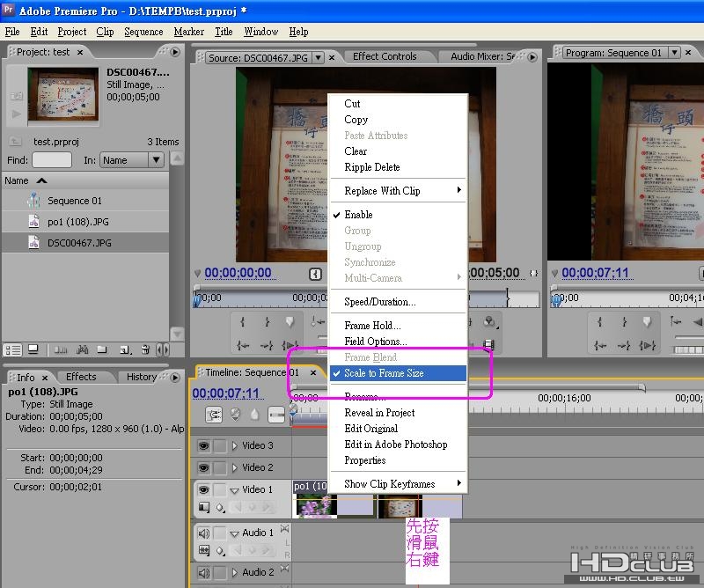The image size is (704, 588).
Task: Click Program monitor playhead on time ruler
Action: [556, 300]
